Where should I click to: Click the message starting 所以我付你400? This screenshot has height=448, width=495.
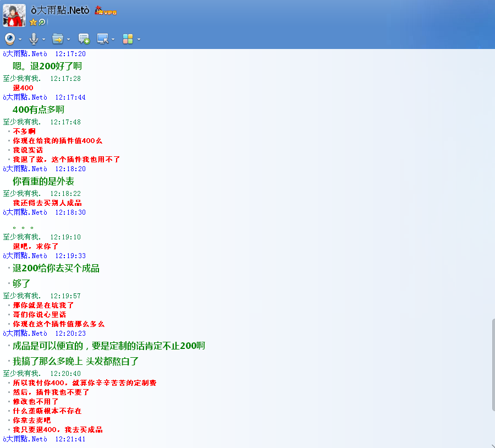click(85, 383)
